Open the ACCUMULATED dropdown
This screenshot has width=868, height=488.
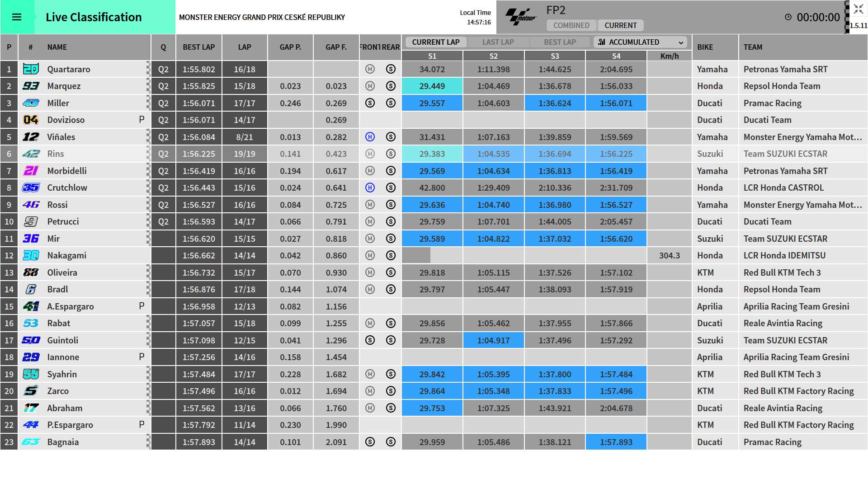(640, 42)
